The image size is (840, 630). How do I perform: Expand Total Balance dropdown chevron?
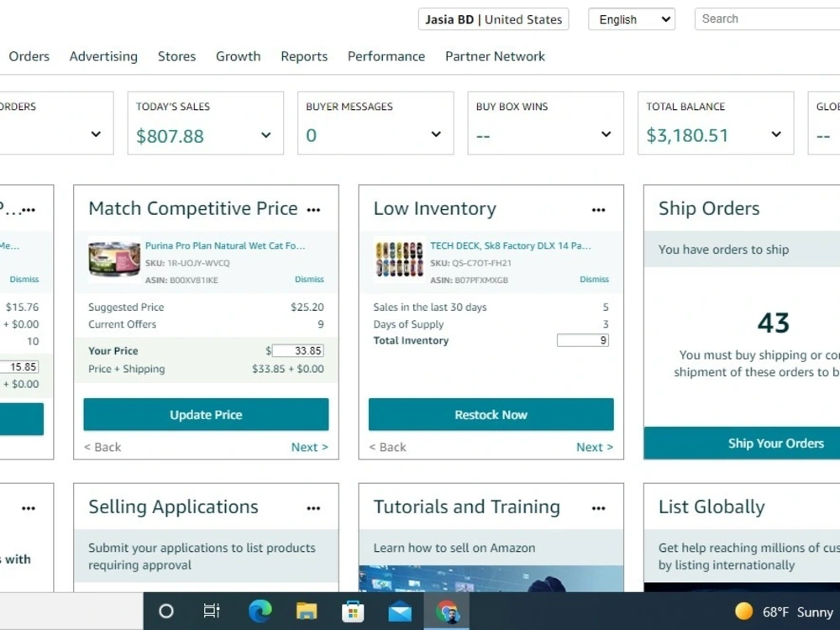click(776, 134)
